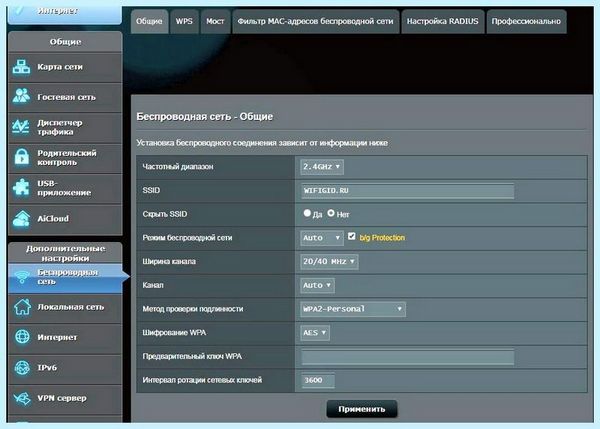Select 'Нет' for hide SSID

[331, 213]
